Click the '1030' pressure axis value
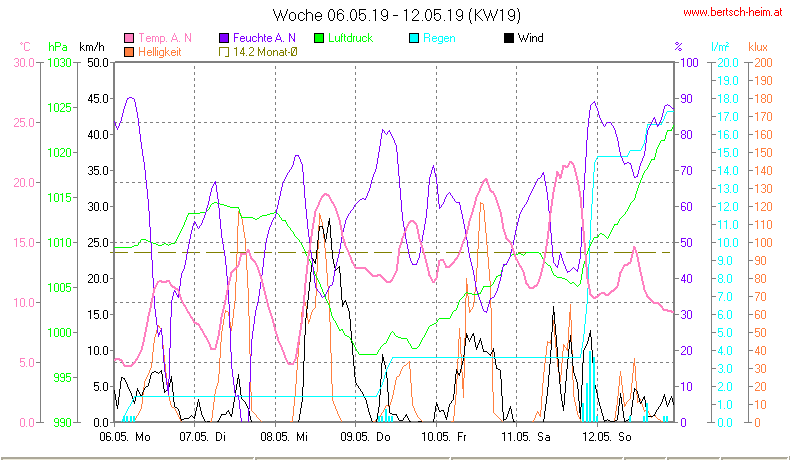The image size is (790, 460). [x=59, y=63]
